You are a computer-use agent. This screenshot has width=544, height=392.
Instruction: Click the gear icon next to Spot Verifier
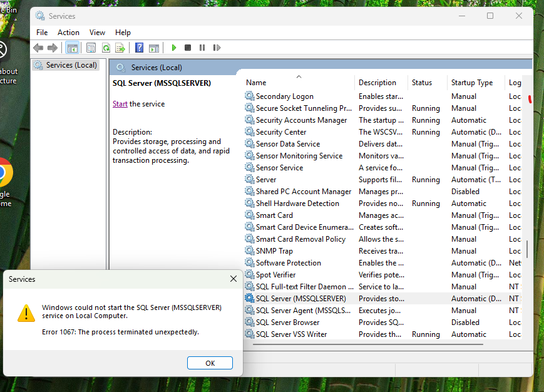pyautogui.click(x=249, y=274)
